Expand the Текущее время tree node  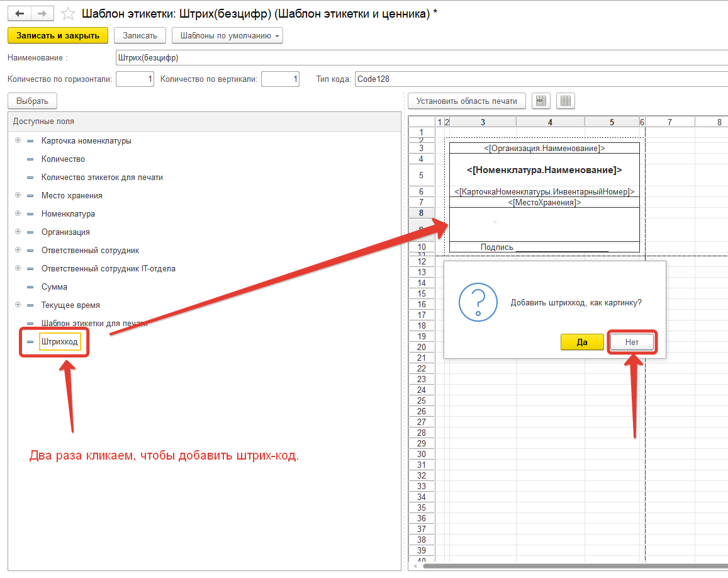(18, 305)
